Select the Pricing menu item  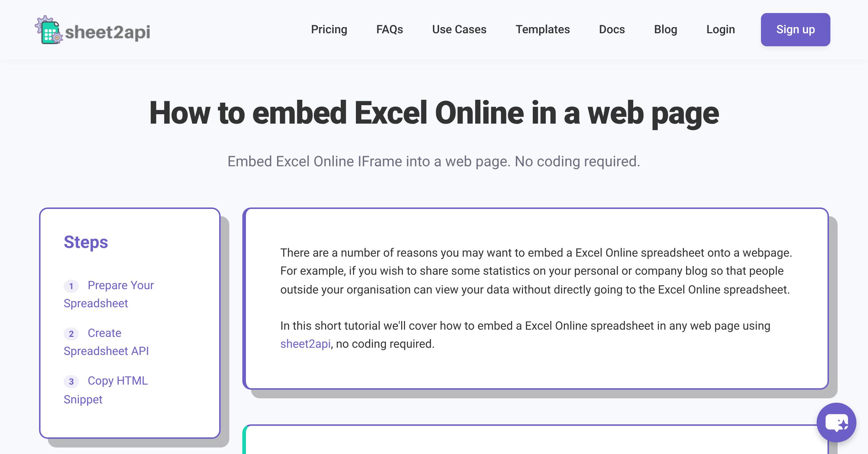[329, 29]
